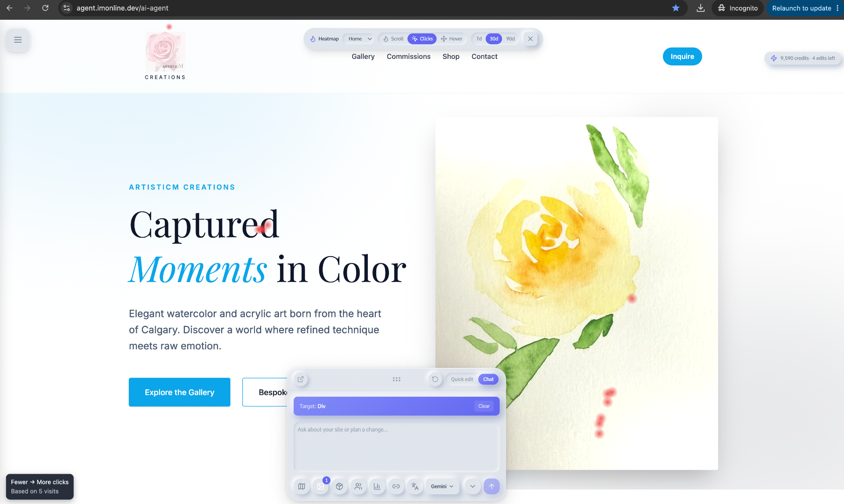Open the hamburger sidebar menu
Image resolution: width=844 pixels, height=504 pixels.
[x=18, y=40]
